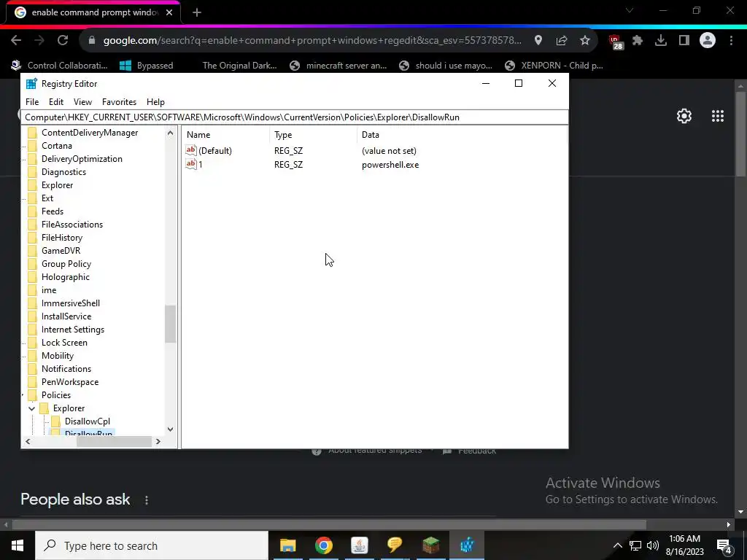
Task: Select the DeliveryOptimization key
Action: tap(82, 159)
